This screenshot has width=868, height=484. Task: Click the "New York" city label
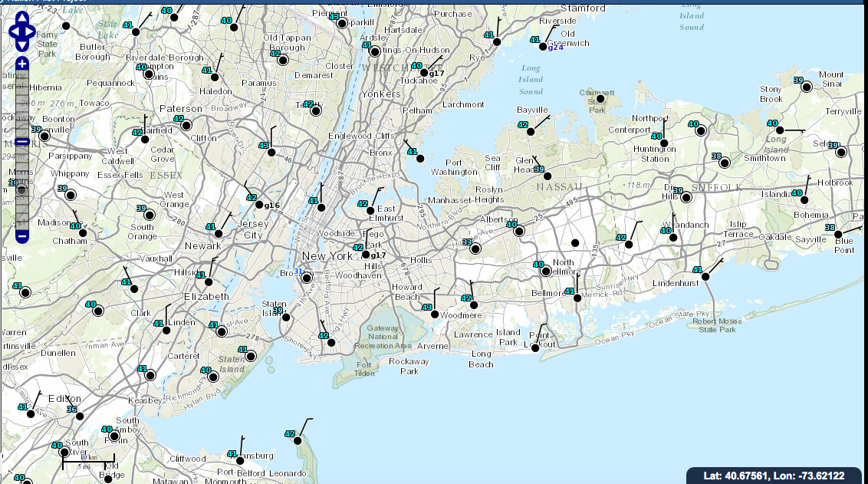tap(327, 256)
